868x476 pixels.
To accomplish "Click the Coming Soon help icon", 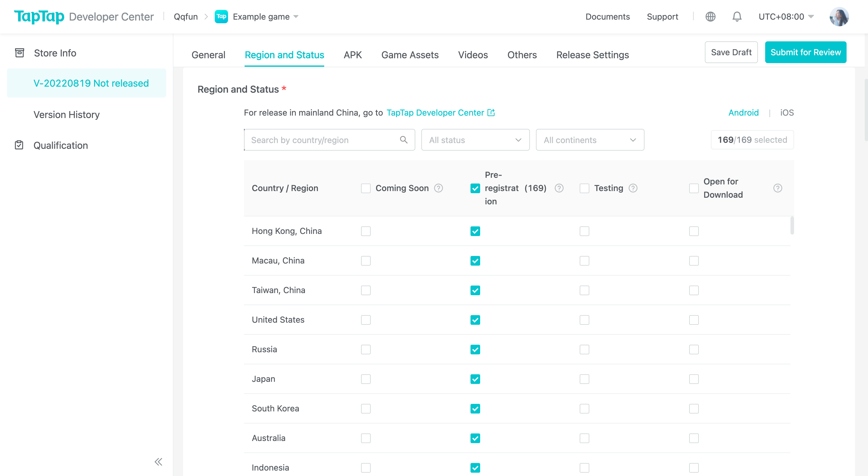I will tap(439, 188).
